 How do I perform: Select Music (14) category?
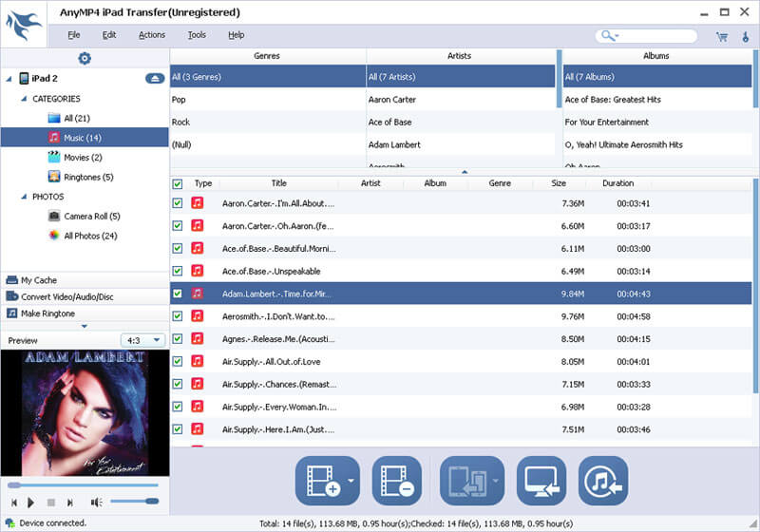pos(85,138)
